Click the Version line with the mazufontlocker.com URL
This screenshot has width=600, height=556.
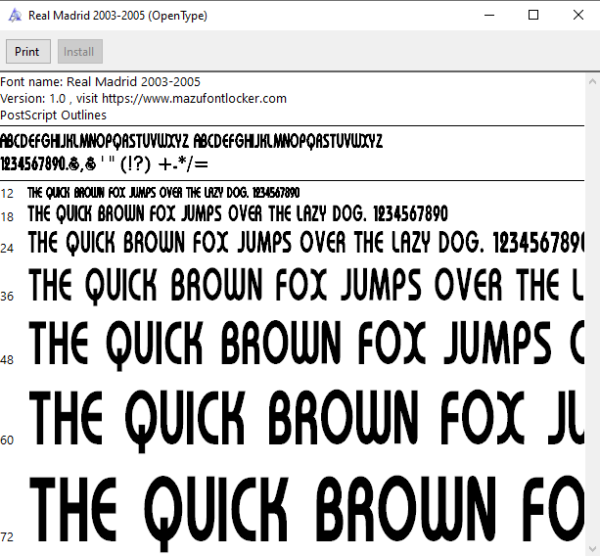[x=143, y=99]
